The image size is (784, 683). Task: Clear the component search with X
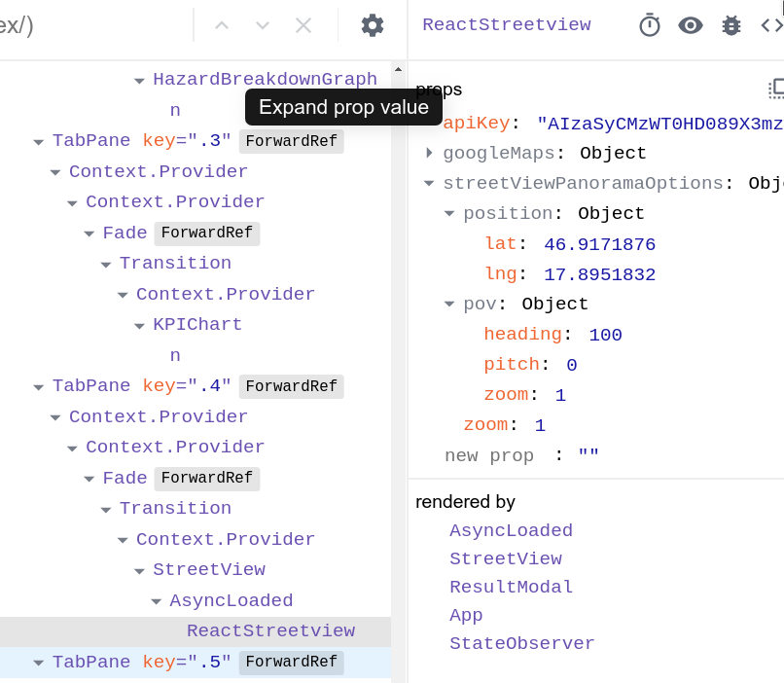point(303,25)
